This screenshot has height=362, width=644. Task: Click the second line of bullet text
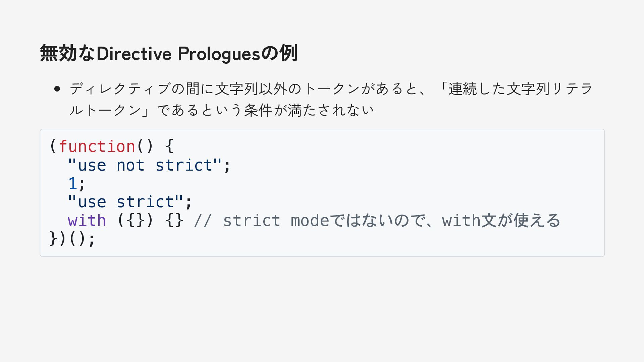click(221, 110)
